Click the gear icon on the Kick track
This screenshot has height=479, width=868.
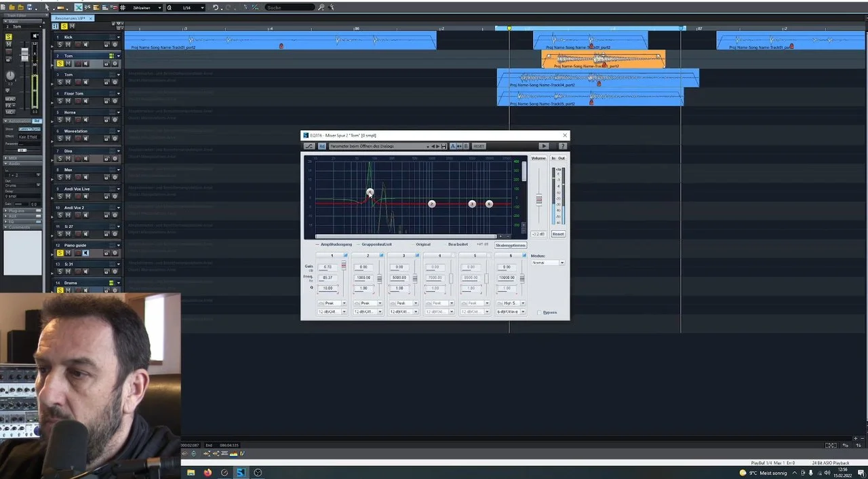tap(115, 45)
